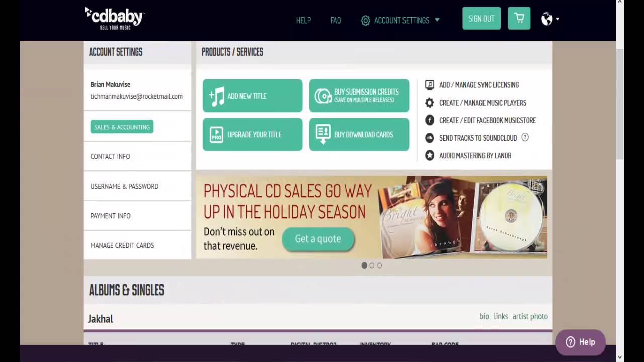644x362 pixels.
Task: Click the music note plus icon
Action: tap(217, 96)
